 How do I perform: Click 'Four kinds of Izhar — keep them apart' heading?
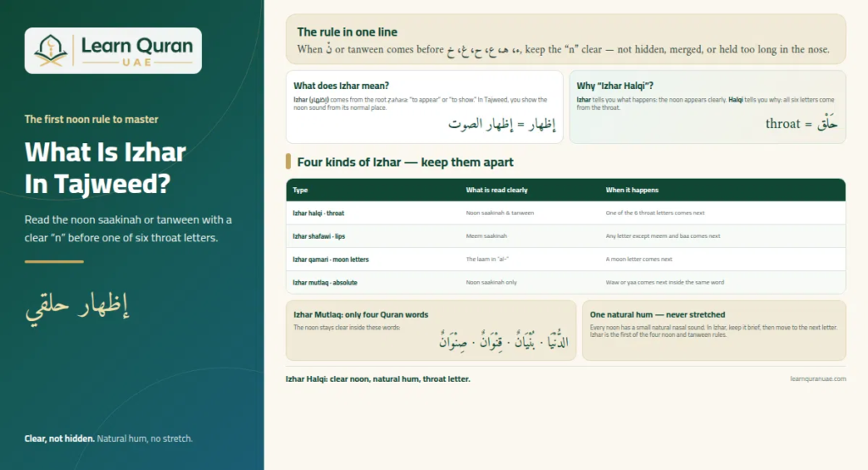[405, 162]
